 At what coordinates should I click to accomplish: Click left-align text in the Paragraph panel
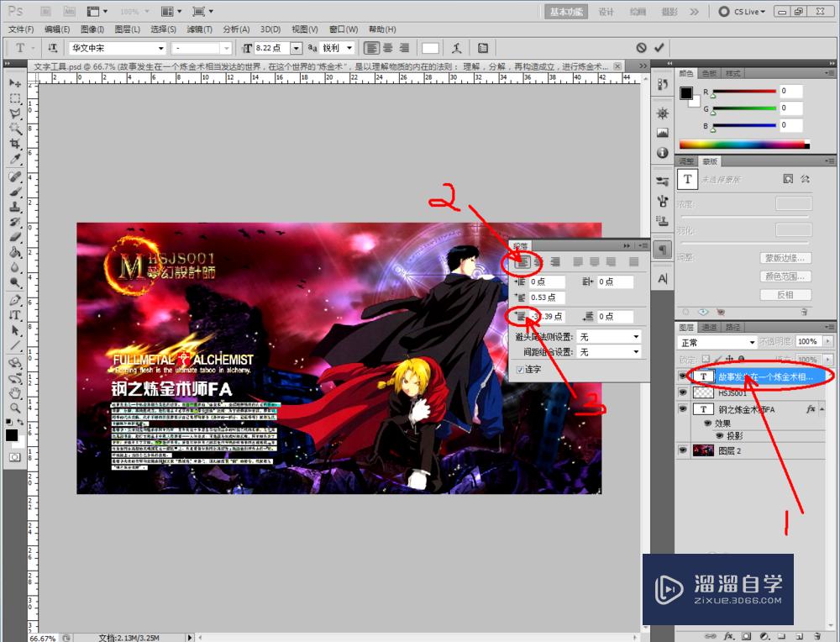click(x=522, y=262)
